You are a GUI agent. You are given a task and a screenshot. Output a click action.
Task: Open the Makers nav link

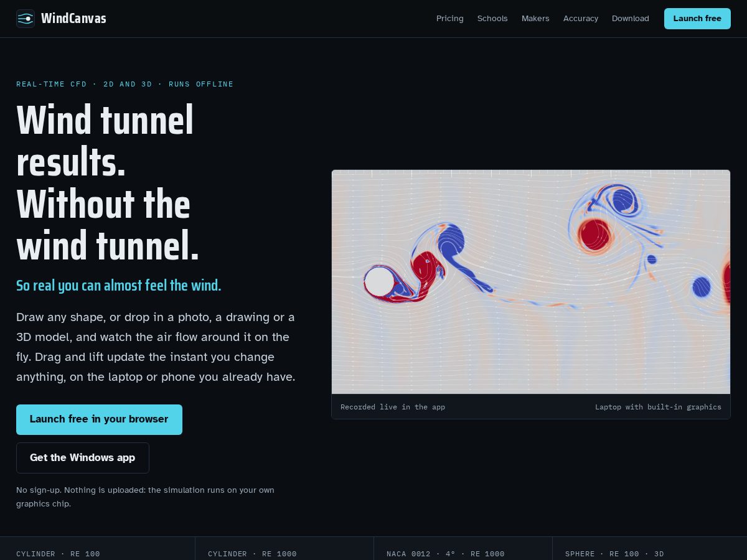pos(535,19)
